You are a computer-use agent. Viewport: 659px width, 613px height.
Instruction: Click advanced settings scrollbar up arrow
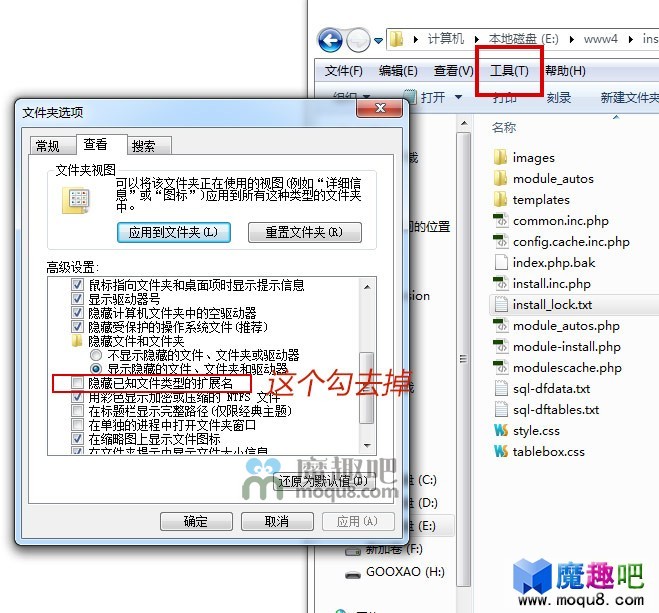click(x=367, y=287)
